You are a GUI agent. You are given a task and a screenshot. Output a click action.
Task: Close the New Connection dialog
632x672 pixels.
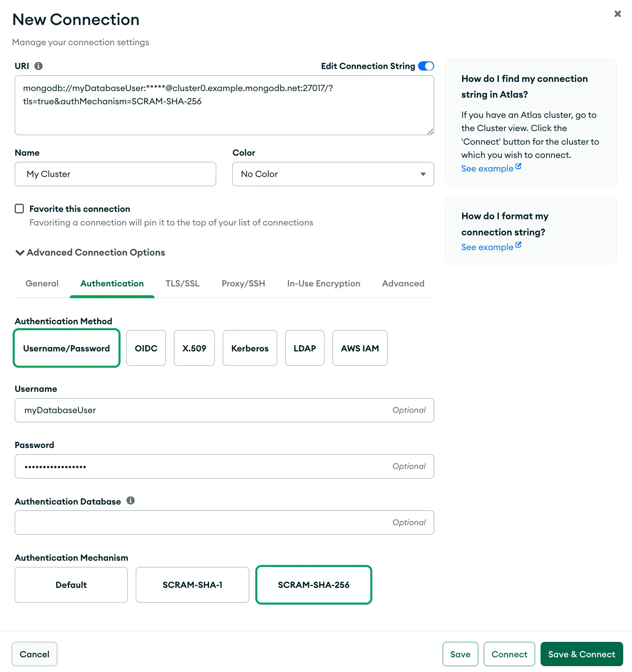click(618, 14)
